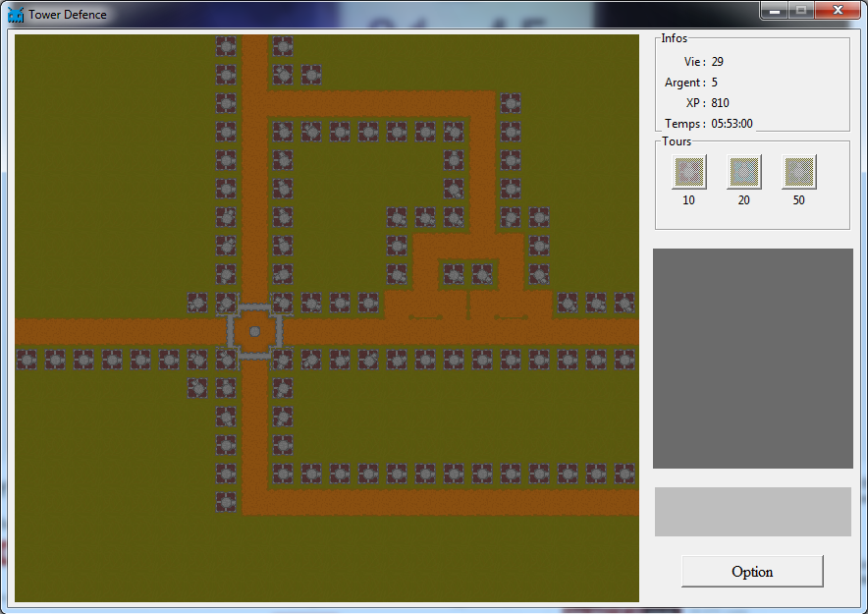868x614 pixels.
Task: Click the left barrier marker on the wide path
Action: tap(426, 316)
